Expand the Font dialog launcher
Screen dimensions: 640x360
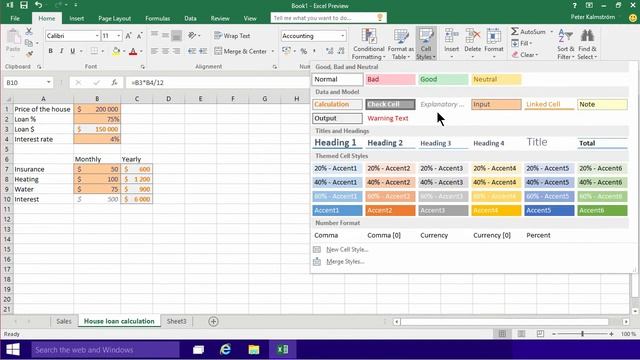(143, 67)
